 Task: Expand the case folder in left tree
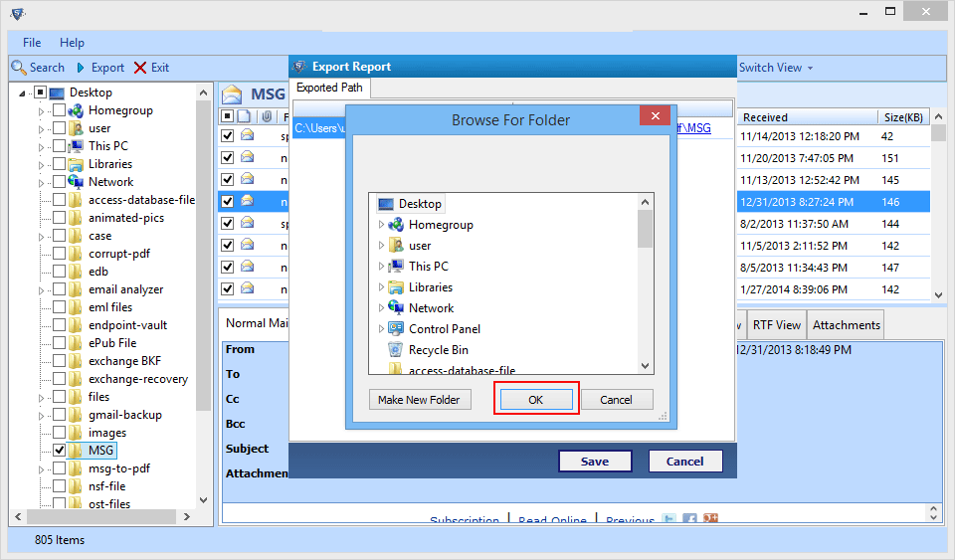(x=42, y=236)
